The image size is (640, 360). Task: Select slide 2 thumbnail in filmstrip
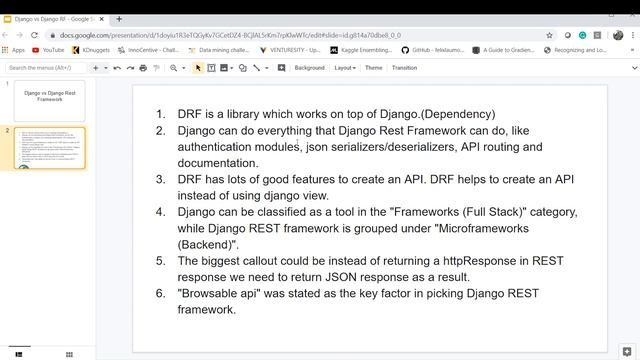click(50, 148)
